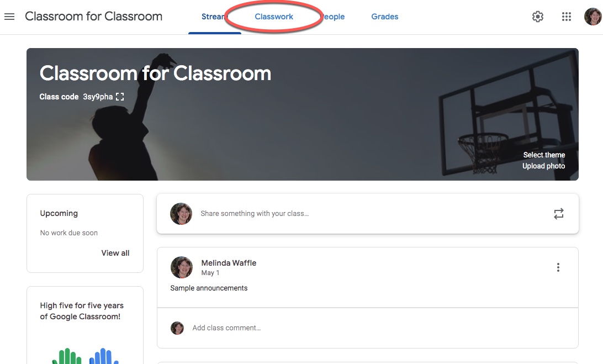Open the main hamburger menu
Image resolution: width=603 pixels, height=364 pixels.
point(9,17)
